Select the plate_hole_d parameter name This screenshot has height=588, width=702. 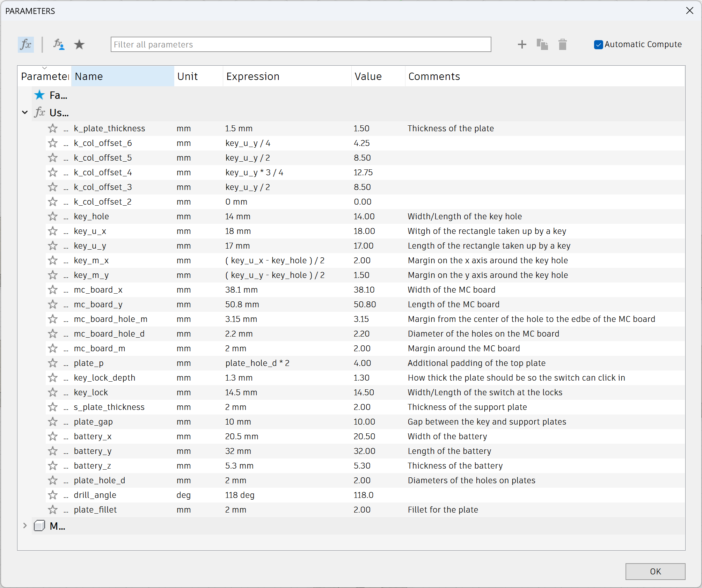(x=100, y=480)
